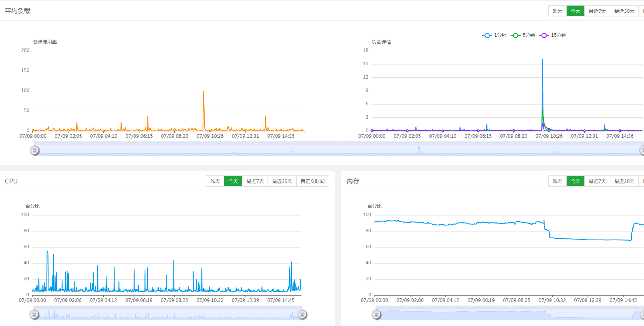
Task: Select 最近30天 in the 内存 panel
Action: (624, 181)
